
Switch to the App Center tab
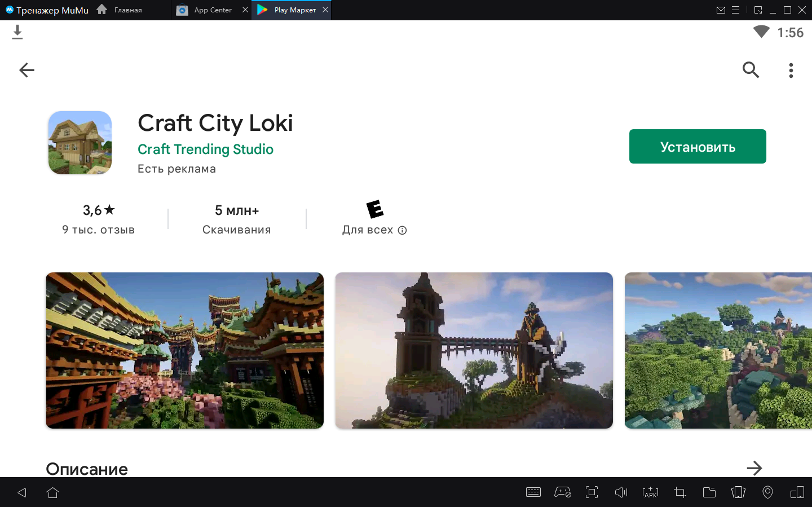point(212,10)
